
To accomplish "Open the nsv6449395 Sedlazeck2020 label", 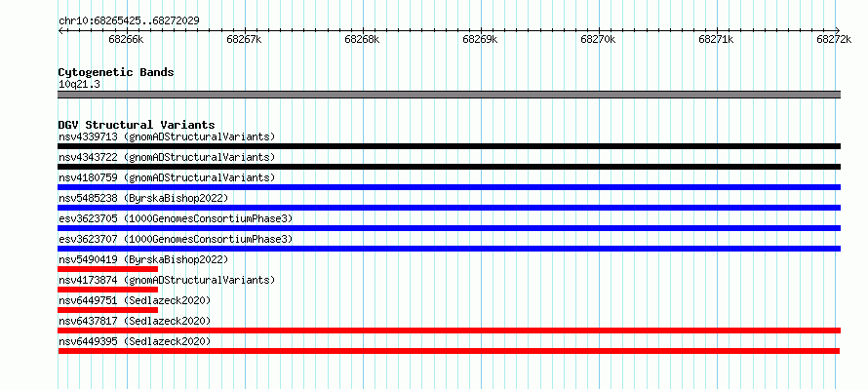I will coord(135,341).
